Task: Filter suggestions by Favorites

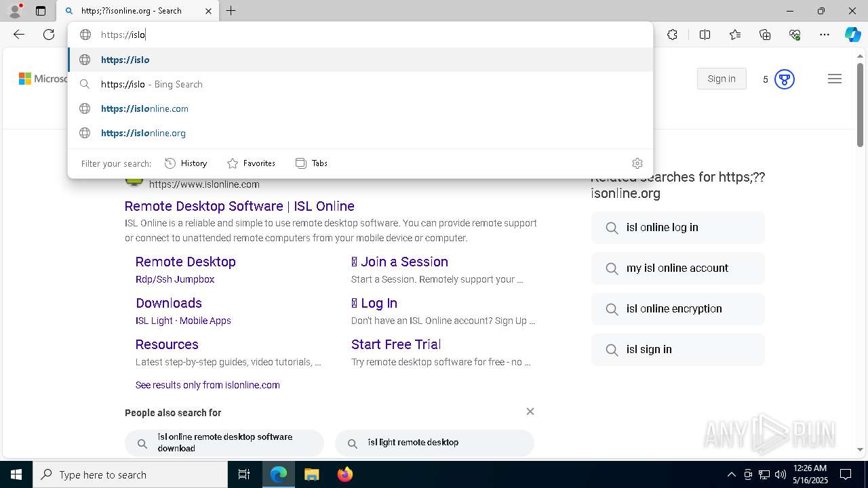Action: (x=251, y=163)
